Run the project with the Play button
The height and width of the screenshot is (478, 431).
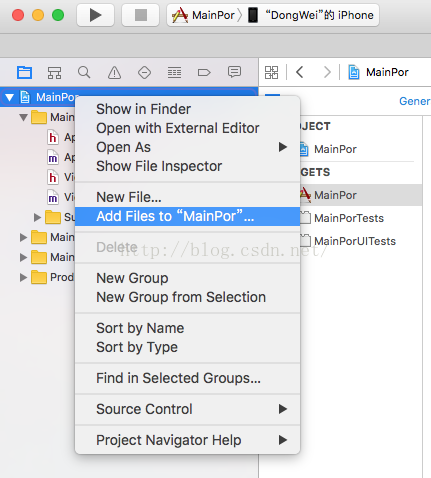pos(95,15)
